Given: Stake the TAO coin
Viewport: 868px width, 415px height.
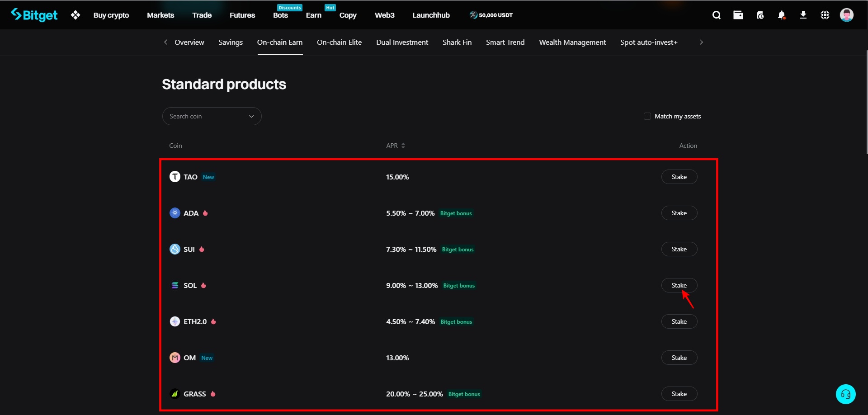Looking at the screenshot, I should pyautogui.click(x=679, y=177).
